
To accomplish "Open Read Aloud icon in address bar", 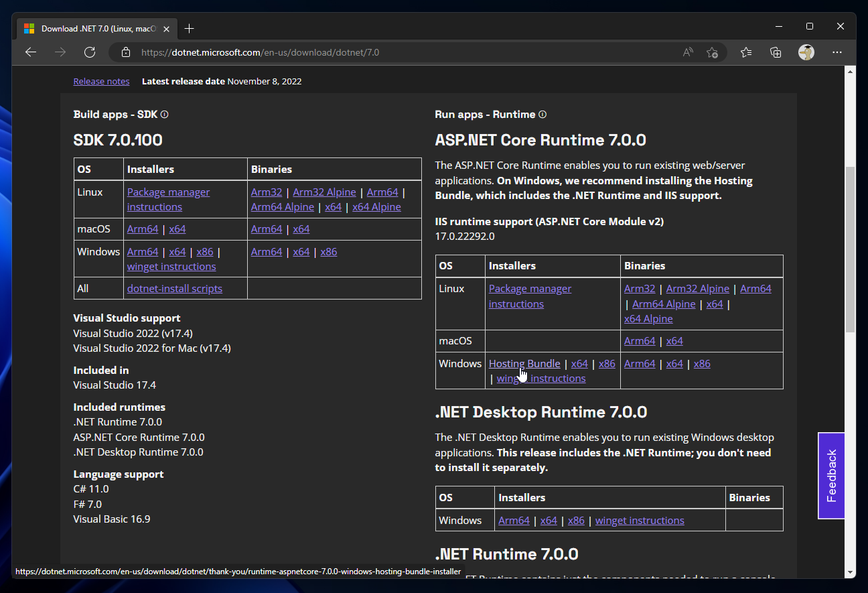I will (x=688, y=52).
